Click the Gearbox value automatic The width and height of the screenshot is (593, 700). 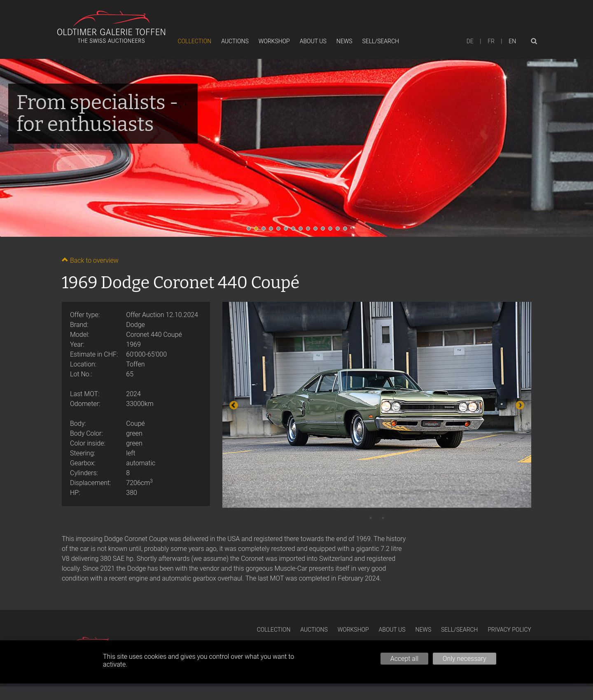[140, 463]
